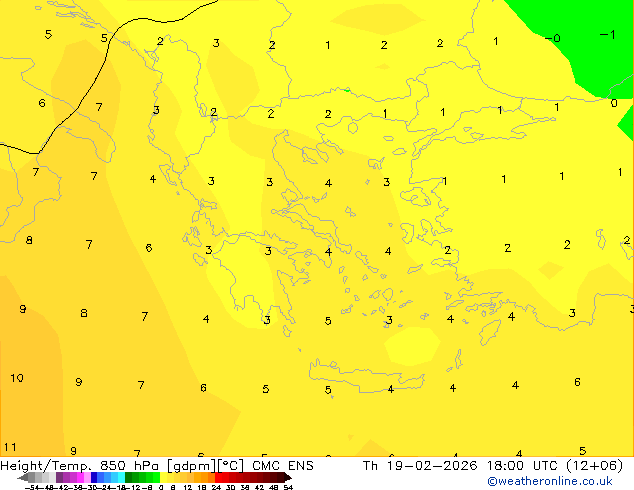Viewport: 634px width, 490px height.
Task: Click the '[gdpm]' unit label
Action: 192,466
